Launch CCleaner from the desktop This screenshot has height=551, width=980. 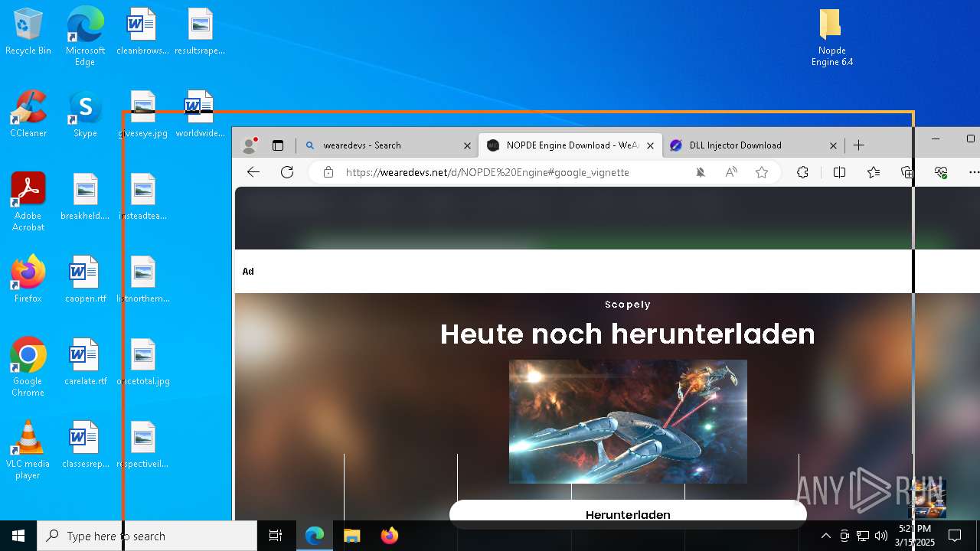coord(28,114)
